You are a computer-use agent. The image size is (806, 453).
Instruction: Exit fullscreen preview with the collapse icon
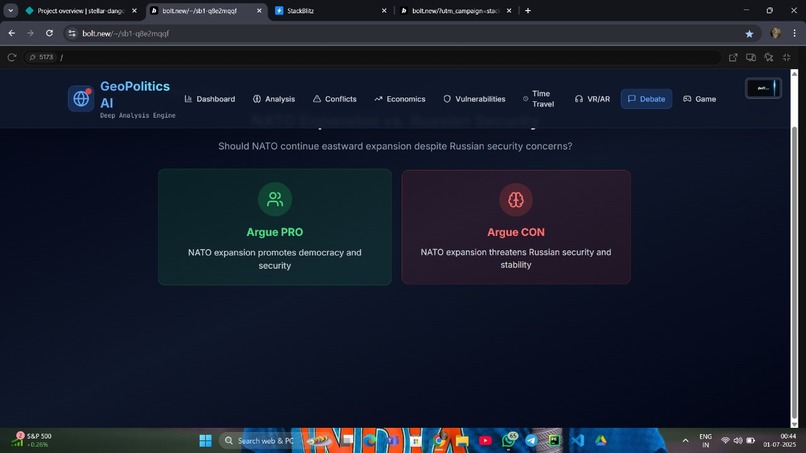coord(786,57)
